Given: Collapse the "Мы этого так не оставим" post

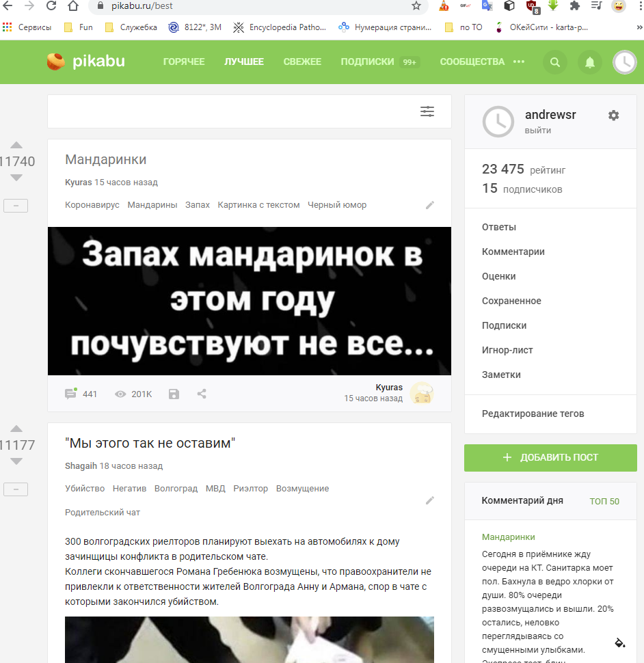Looking at the screenshot, I should pyautogui.click(x=16, y=489).
